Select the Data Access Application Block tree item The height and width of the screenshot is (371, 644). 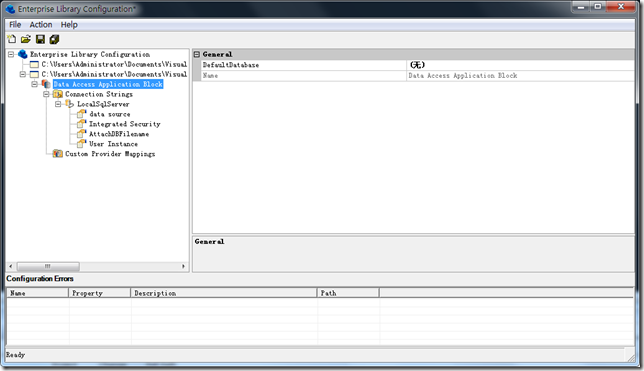[108, 84]
